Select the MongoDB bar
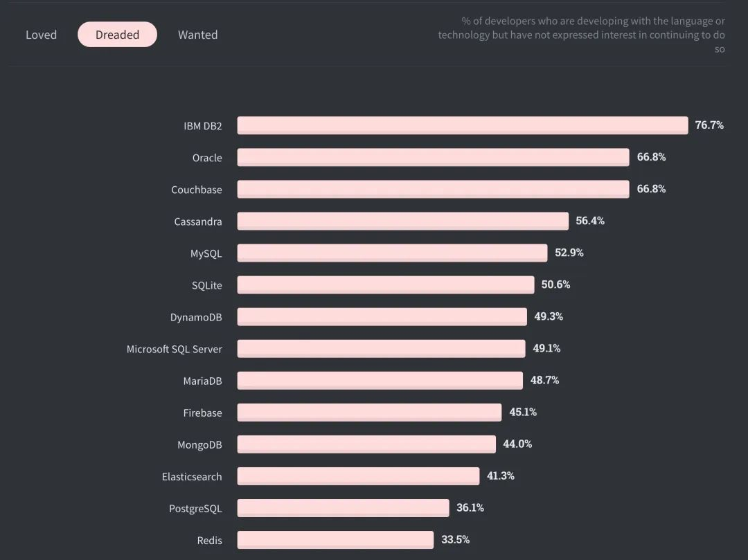 (366, 444)
